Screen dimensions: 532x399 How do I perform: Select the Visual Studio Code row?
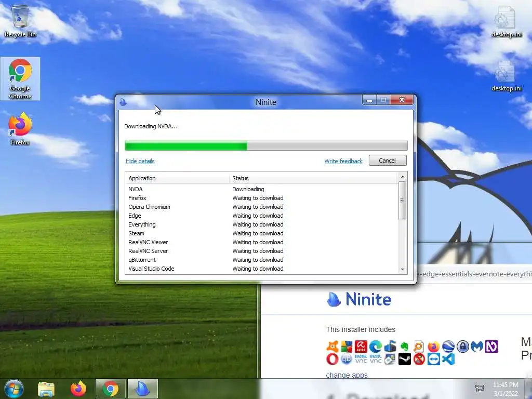click(x=262, y=269)
